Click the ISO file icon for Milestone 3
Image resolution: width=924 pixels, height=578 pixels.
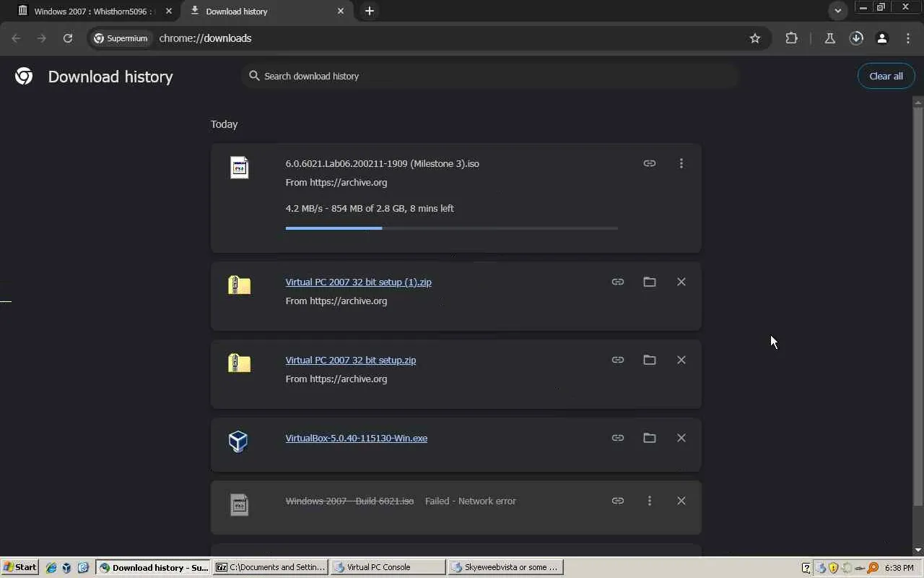239,167
